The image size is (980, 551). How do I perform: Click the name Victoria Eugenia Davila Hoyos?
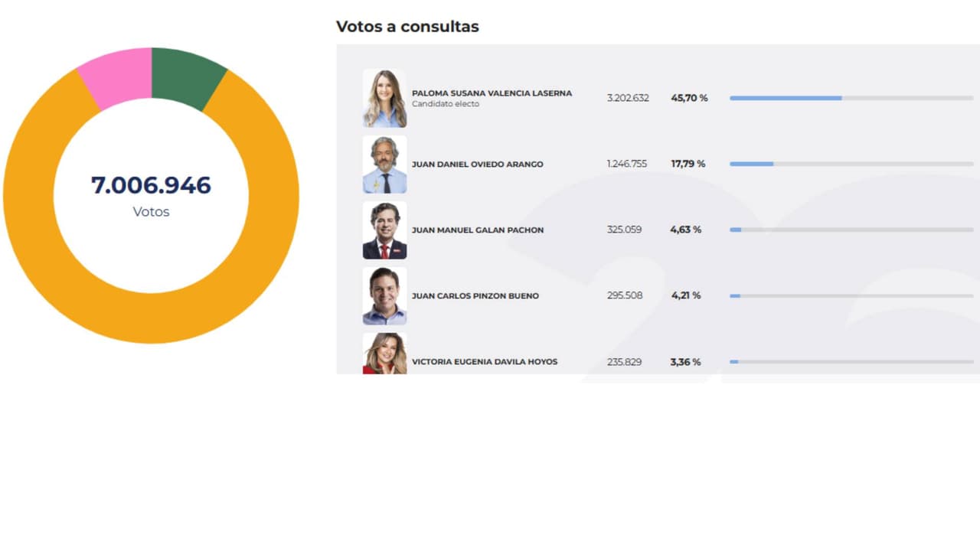[485, 362]
